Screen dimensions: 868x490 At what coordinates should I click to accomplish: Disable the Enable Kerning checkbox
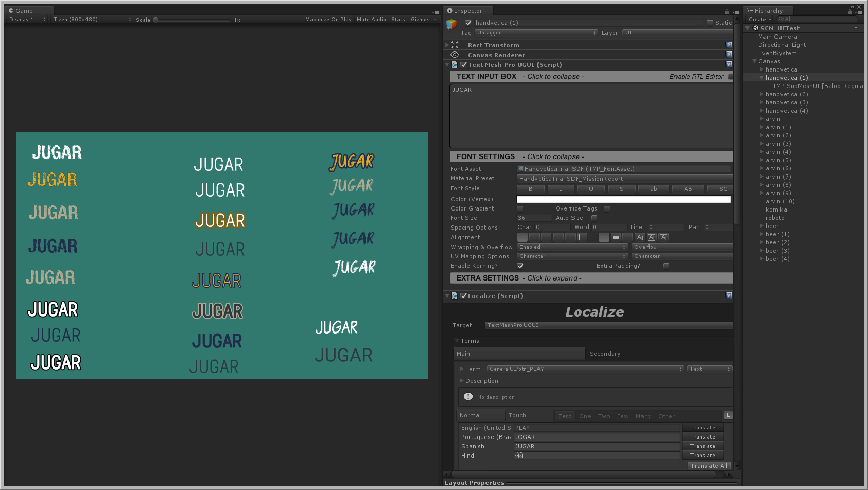coord(520,266)
